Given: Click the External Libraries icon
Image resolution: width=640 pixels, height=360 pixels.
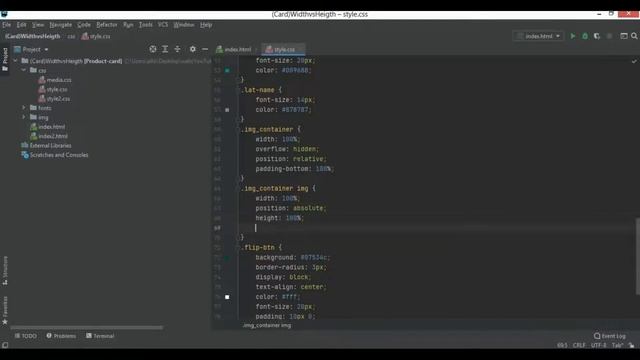Looking at the screenshot, I should [24, 145].
